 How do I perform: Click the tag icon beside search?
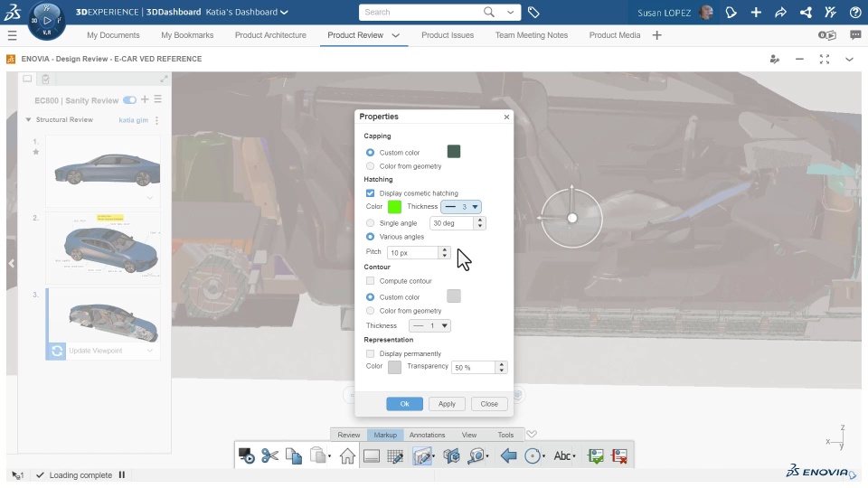click(x=533, y=12)
